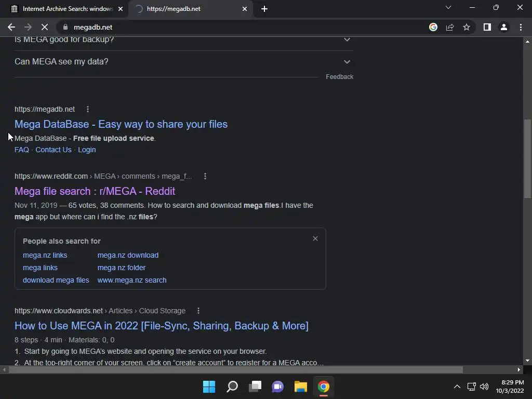Expand the 'Can MEGA see my data?' question
Viewport: 532px width, 399px height.
183,62
